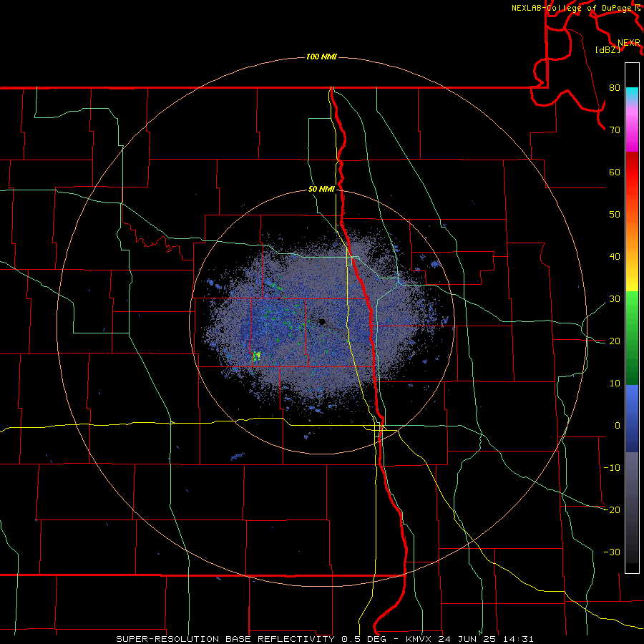Viewport: 644px width, 644px height.
Task: Click the 100 NMI range ring label
Action: pos(321,57)
